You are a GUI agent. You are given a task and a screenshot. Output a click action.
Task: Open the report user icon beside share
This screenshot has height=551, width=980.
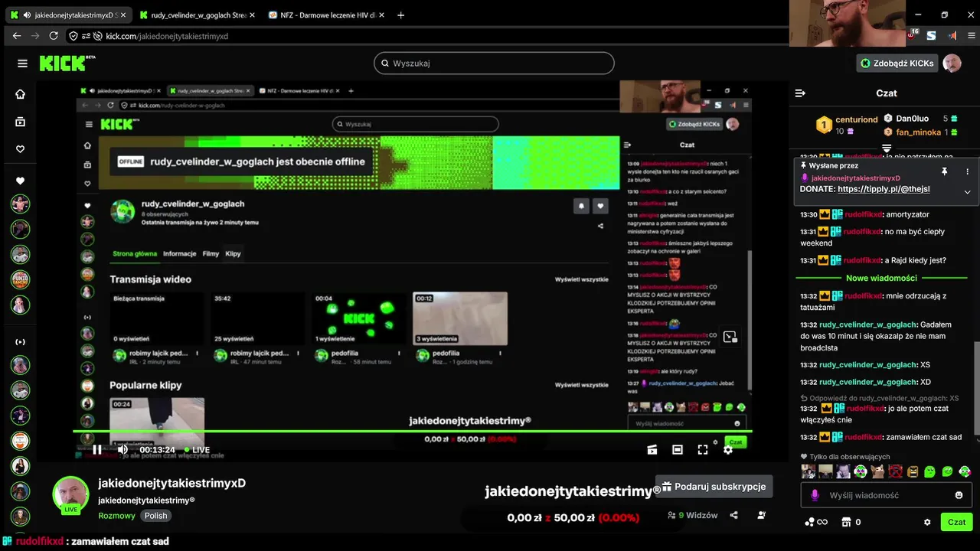(x=761, y=516)
